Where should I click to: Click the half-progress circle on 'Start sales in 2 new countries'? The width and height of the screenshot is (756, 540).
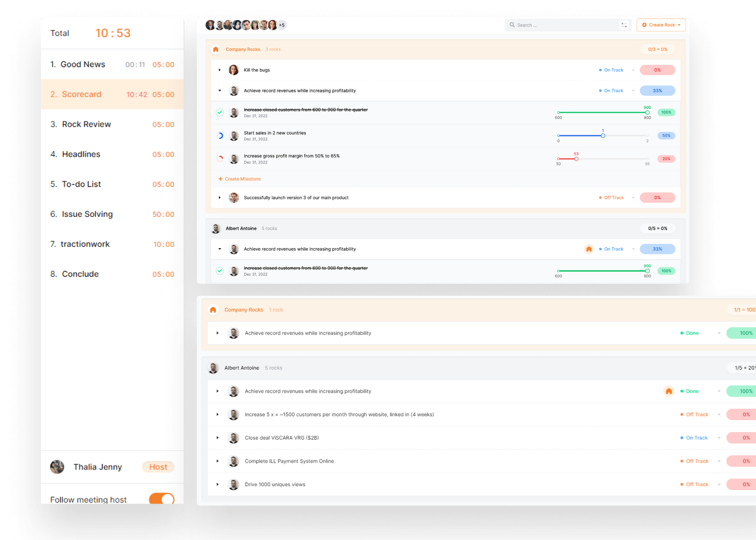(x=220, y=136)
